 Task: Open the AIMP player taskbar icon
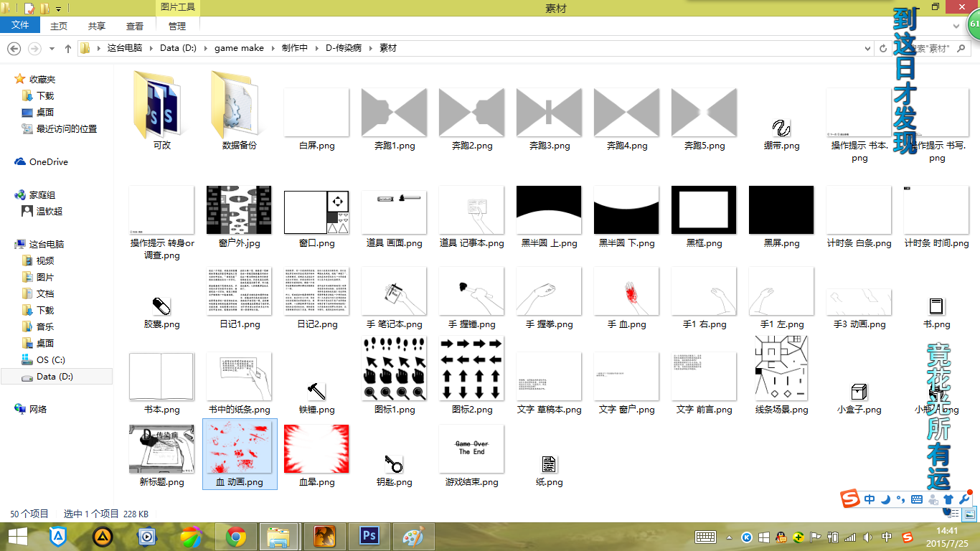pyautogui.click(x=103, y=536)
